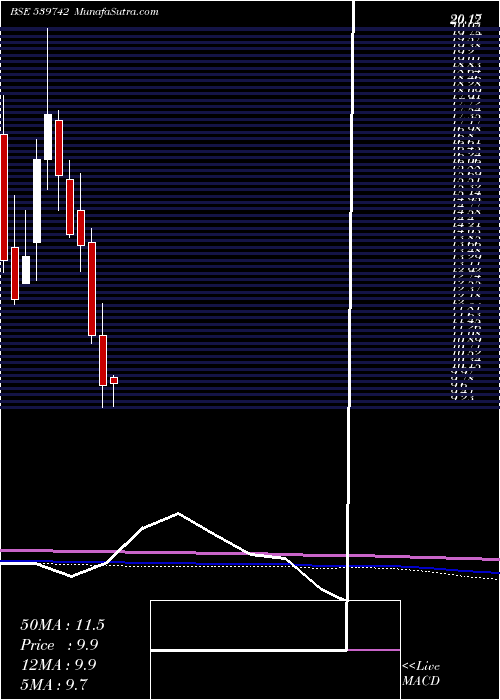500x700 pixels.
Task: Click the 20.12 top price label
Action: 466,20
